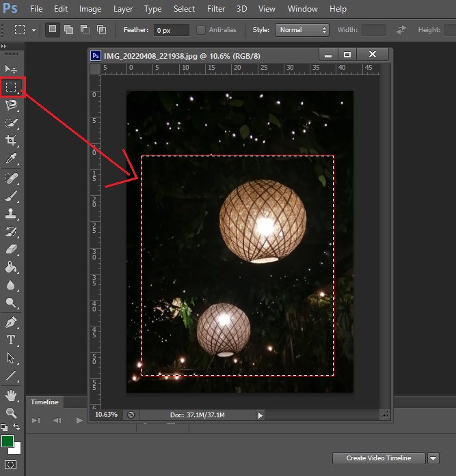Choose Subtract from selection mode

[85, 30]
